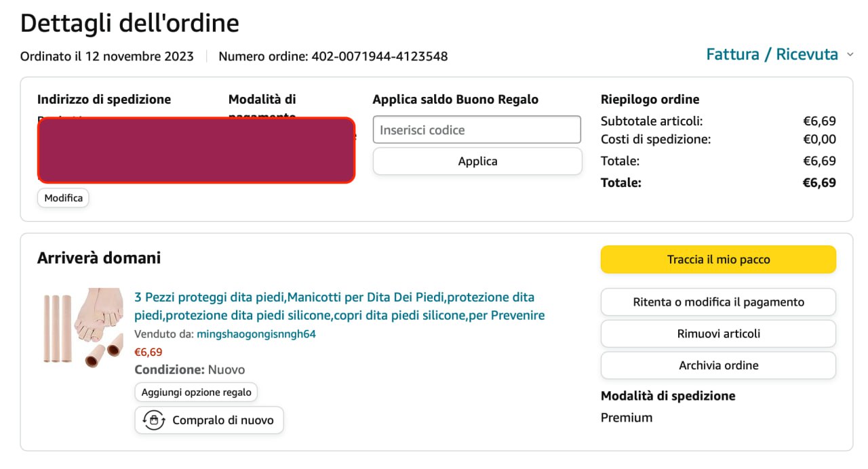868x469 pixels.
Task: Expand the chevron beside Fattura / Ricevuta
Action: coord(850,55)
